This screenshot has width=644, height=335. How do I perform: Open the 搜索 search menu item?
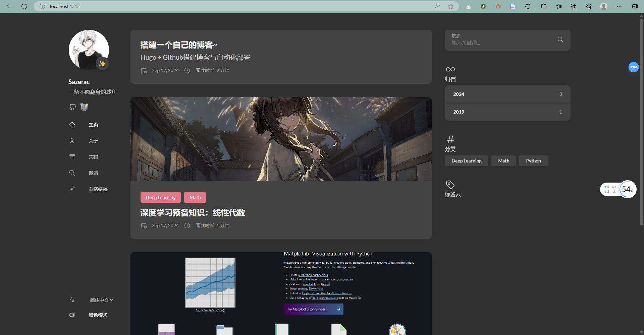pyautogui.click(x=93, y=173)
